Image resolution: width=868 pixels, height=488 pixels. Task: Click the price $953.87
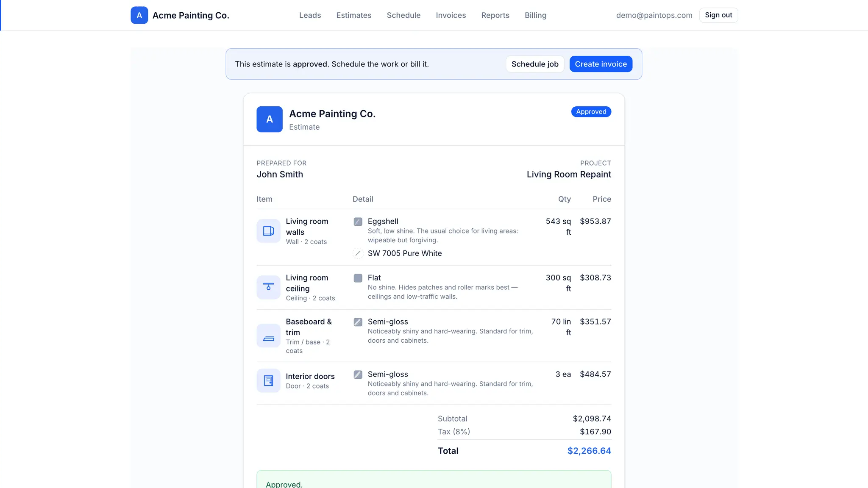(x=595, y=222)
